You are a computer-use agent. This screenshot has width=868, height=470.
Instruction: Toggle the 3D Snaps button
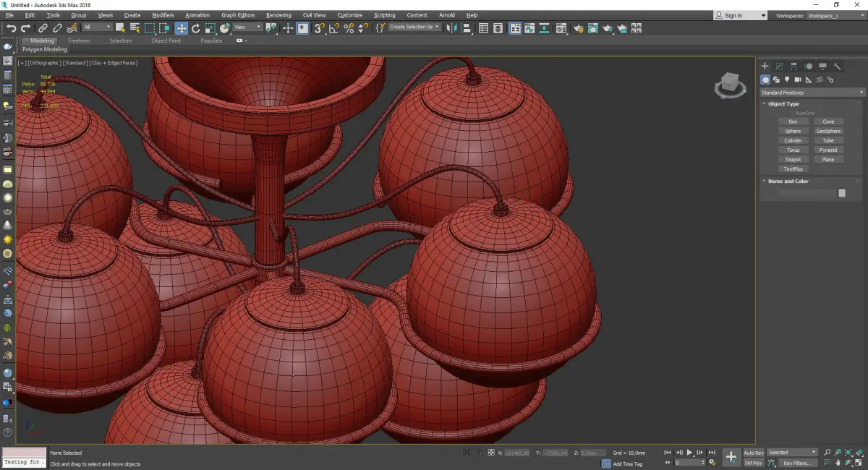318,28
